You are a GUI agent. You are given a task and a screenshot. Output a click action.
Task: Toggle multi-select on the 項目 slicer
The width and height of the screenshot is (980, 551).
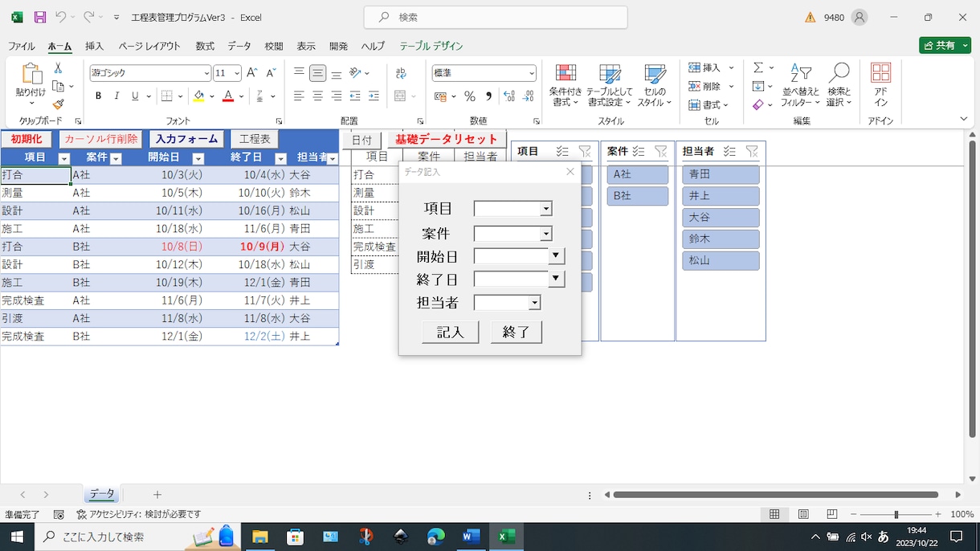562,151
